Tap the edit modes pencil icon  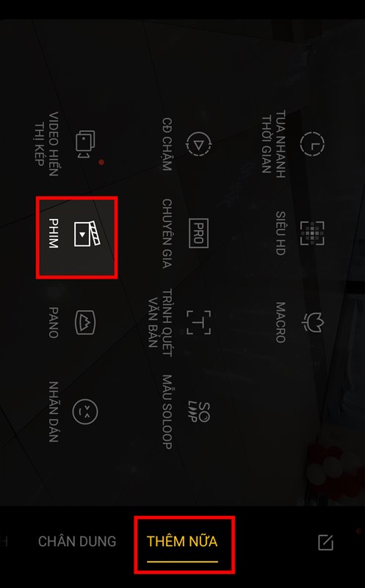click(x=325, y=542)
